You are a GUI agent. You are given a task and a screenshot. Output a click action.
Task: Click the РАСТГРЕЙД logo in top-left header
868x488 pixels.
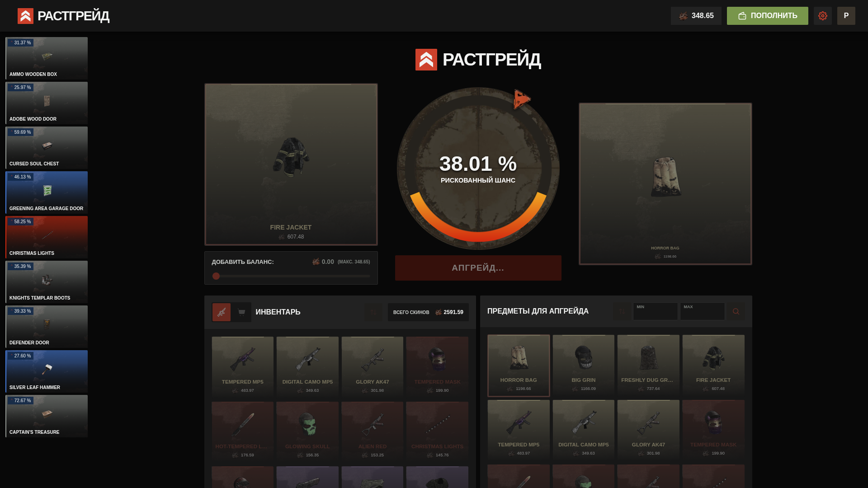[x=63, y=16]
